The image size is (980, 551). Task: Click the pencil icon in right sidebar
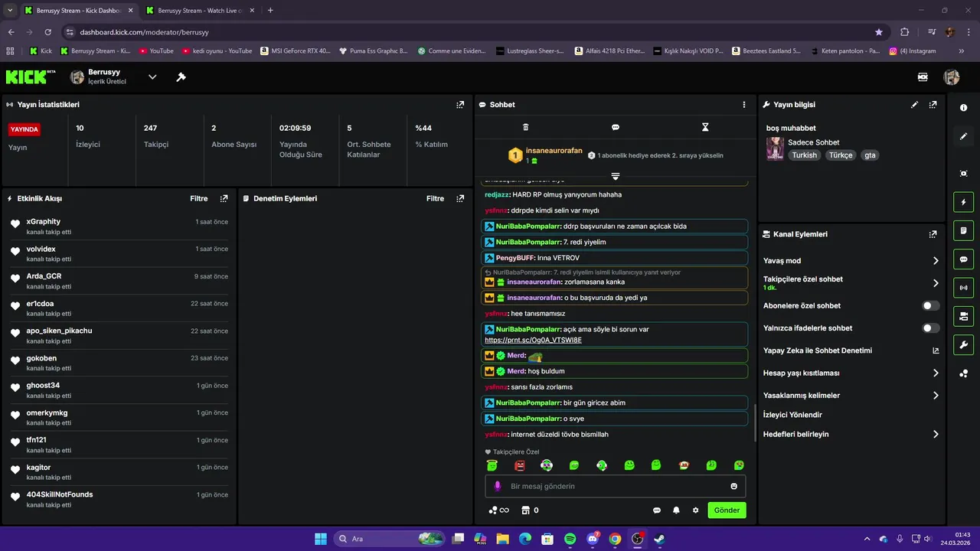[x=963, y=136]
